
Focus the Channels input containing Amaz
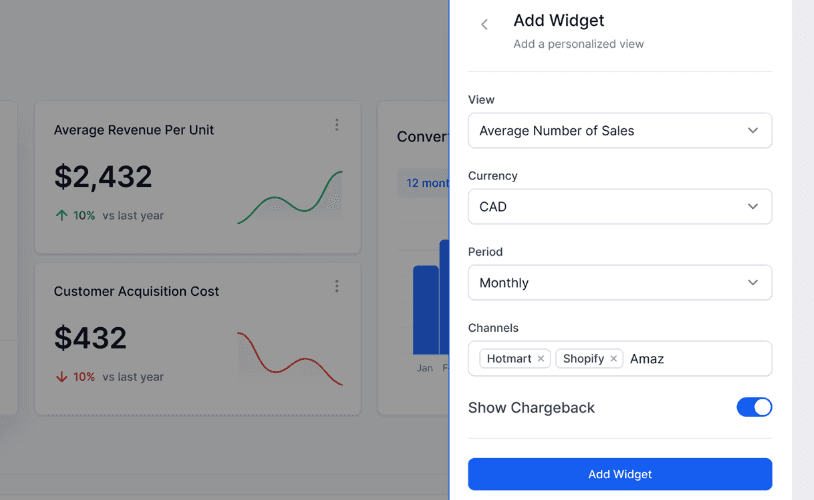click(698, 359)
